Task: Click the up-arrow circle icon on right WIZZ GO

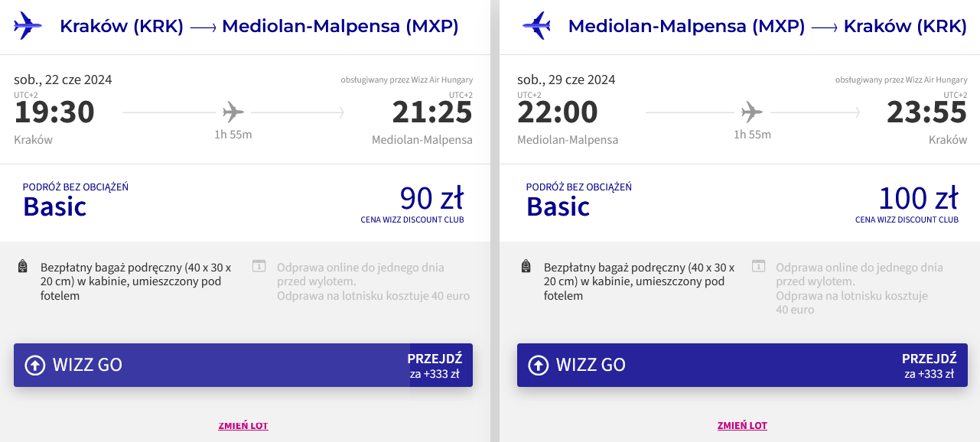Action: pyautogui.click(x=539, y=366)
